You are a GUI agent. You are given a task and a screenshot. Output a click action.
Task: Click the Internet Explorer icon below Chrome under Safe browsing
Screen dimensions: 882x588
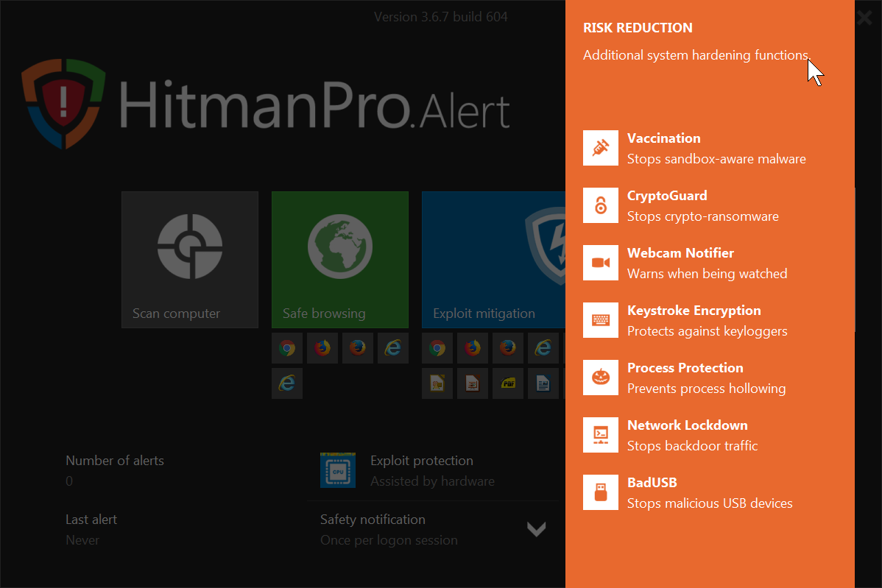tap(287, 383)
